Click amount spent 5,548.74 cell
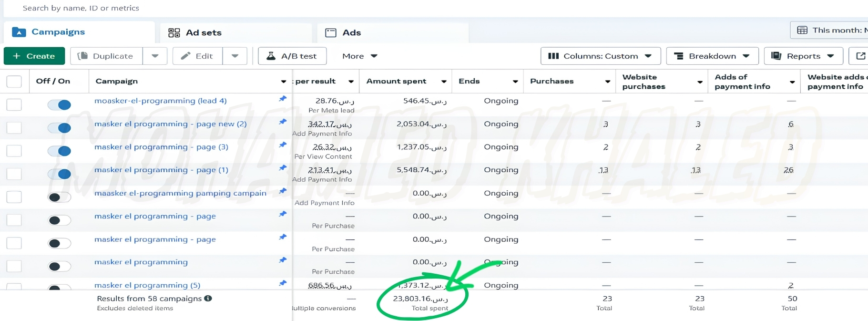Screen dimensions: 868x321 pos(421,170)
